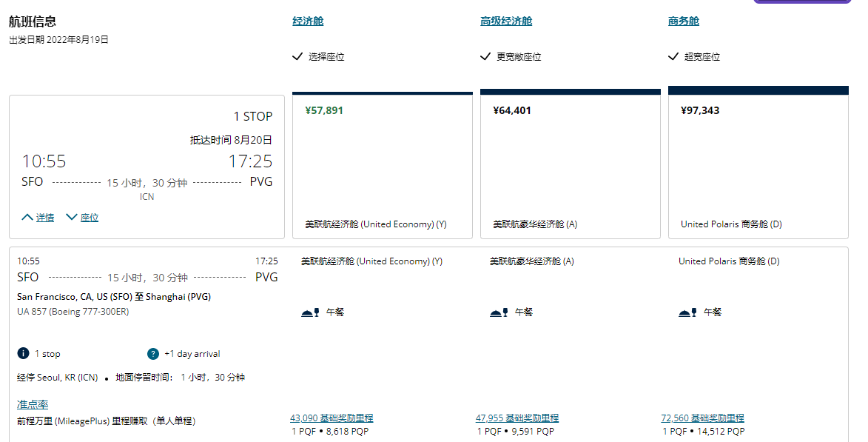Open the 经济舱 column header link
This screenshot has width=868, height=442.
point(308,21)
